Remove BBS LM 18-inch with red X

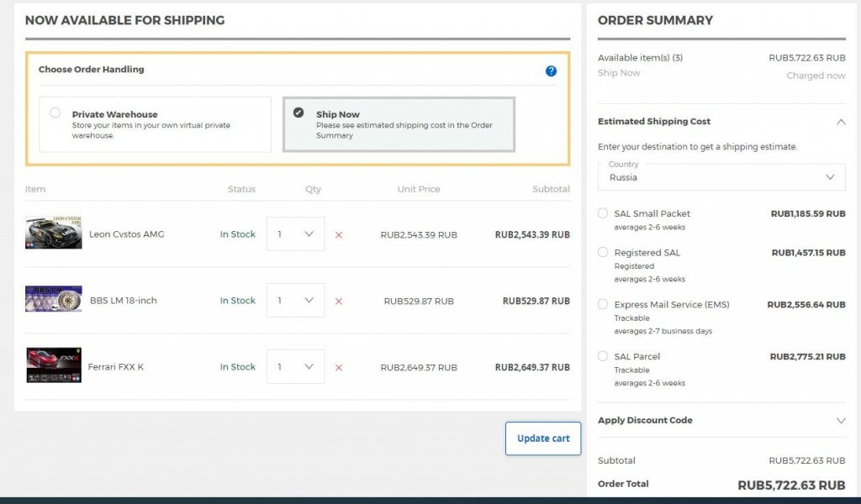pyautogui.click(x=339, y=301)
